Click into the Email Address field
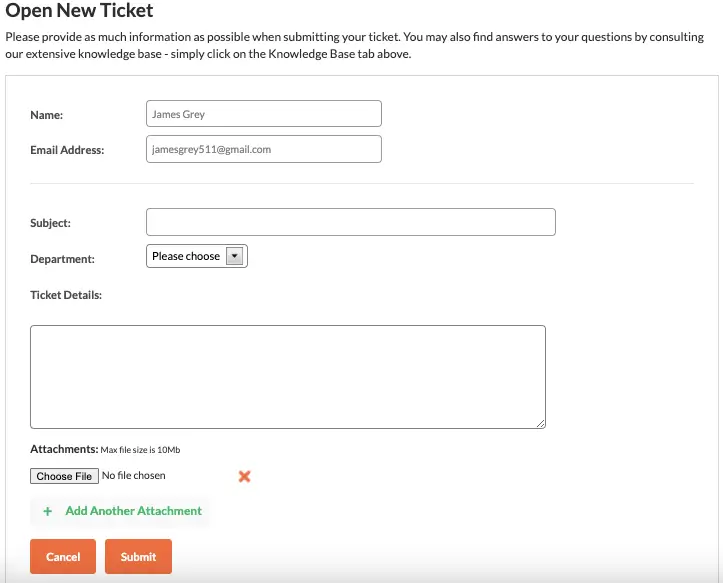723x583 pixels. pos(263,149)
